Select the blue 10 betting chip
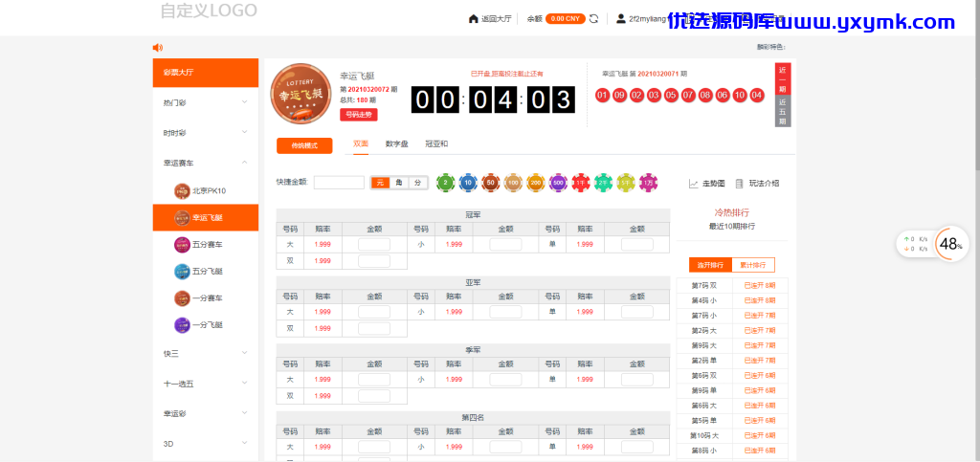Viewport: 980px width, 462px height. click(467, 183)
